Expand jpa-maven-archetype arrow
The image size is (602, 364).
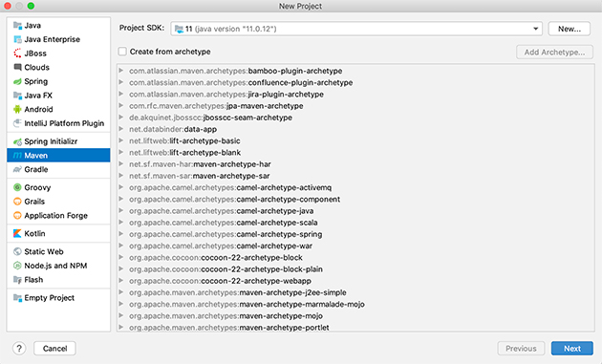coord(121,106)
